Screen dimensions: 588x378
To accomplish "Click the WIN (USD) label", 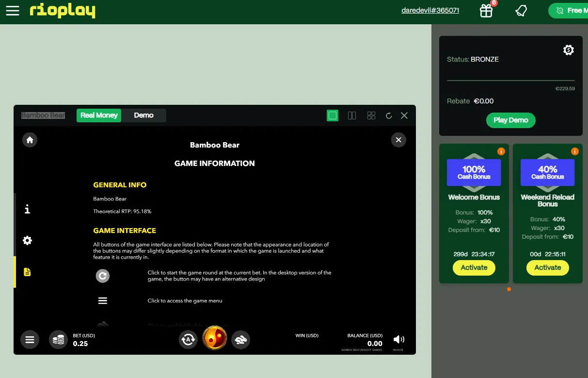I will point(307,336).
